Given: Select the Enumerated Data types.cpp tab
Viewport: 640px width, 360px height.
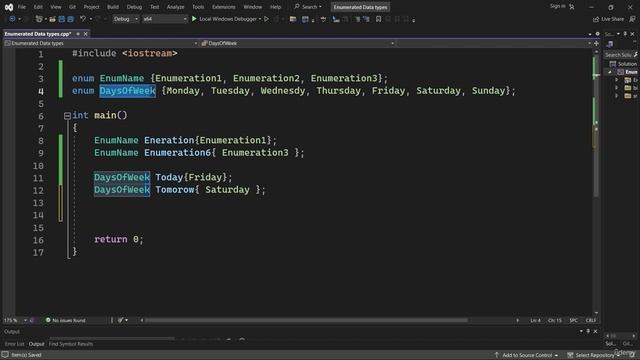Looking at the screenshot, I should point(38,34).
